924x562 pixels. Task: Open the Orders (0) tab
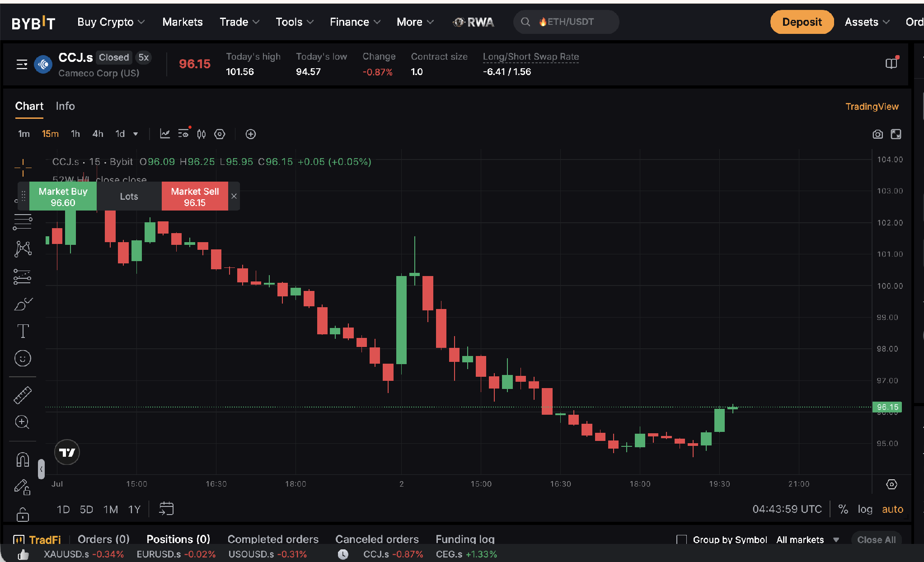pos(103,539)
